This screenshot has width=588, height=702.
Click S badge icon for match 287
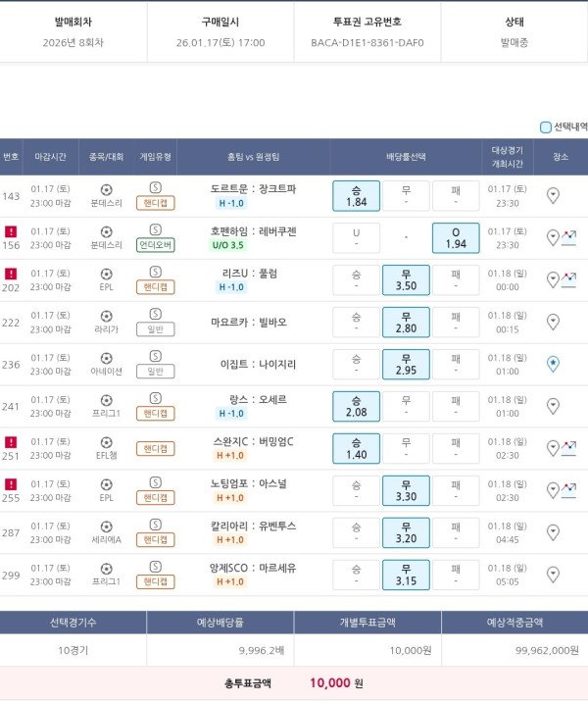tap(155, 525)
